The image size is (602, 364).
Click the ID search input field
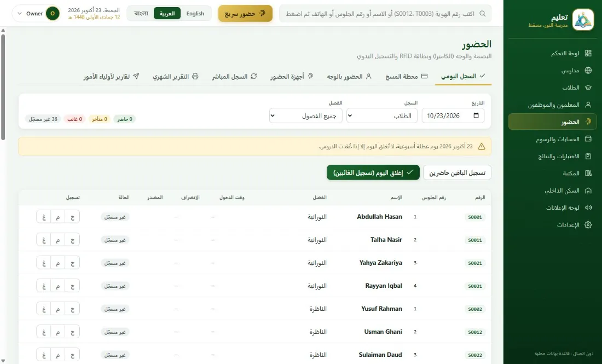tap(385, 14)
